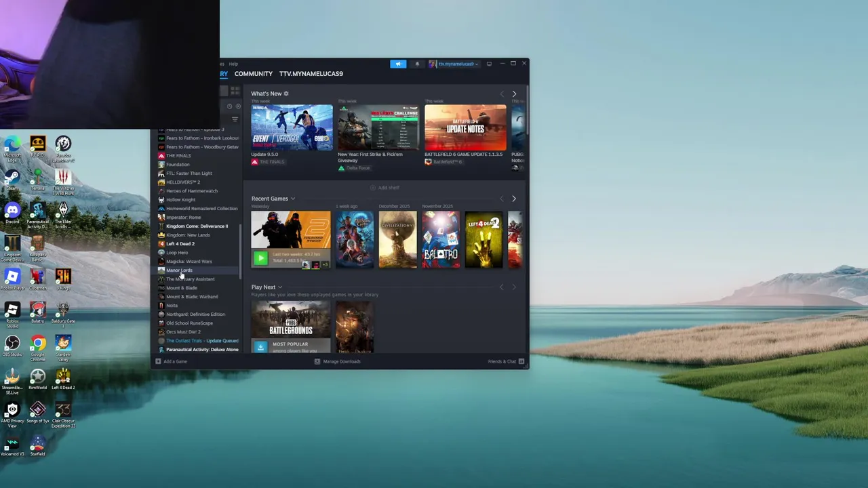Expand the Recent Games shelf dropdown
This screenshot has width=868, height=488.
click(293, 199)
